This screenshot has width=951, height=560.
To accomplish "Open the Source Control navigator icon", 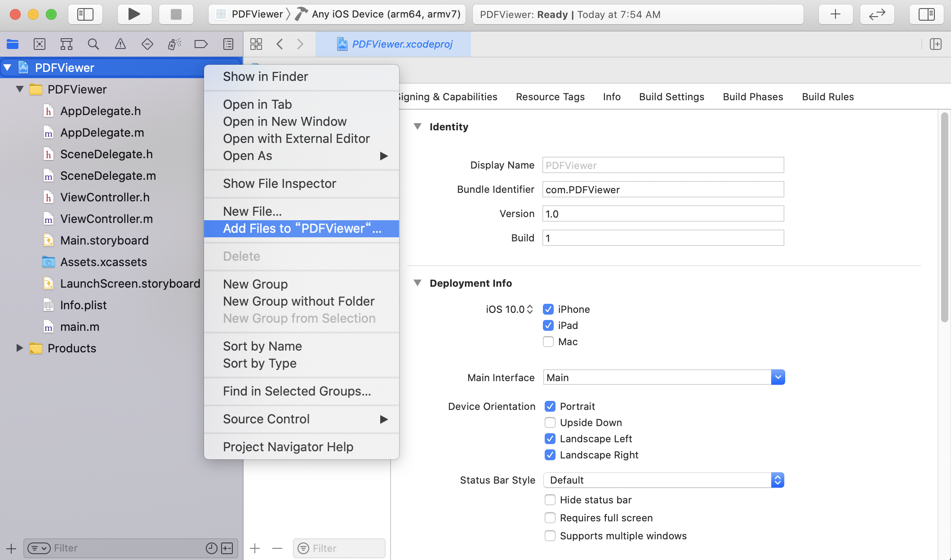I will point(40,44).
